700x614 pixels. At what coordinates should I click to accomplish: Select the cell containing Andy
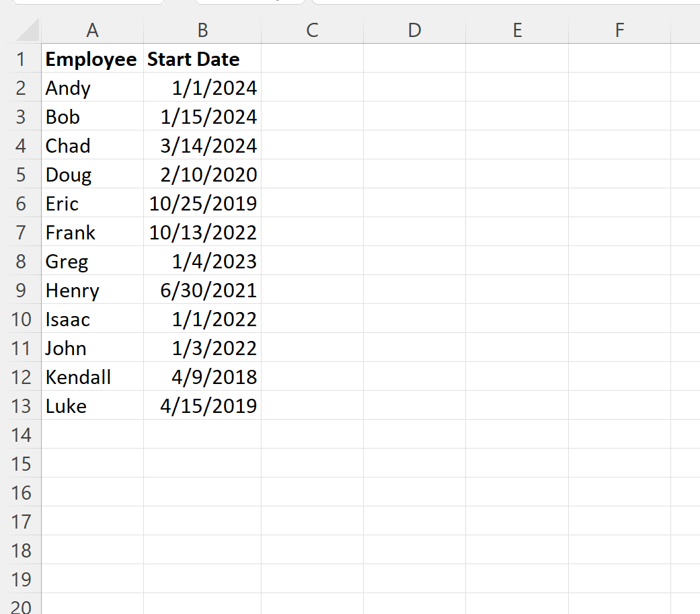click(92, 88)
